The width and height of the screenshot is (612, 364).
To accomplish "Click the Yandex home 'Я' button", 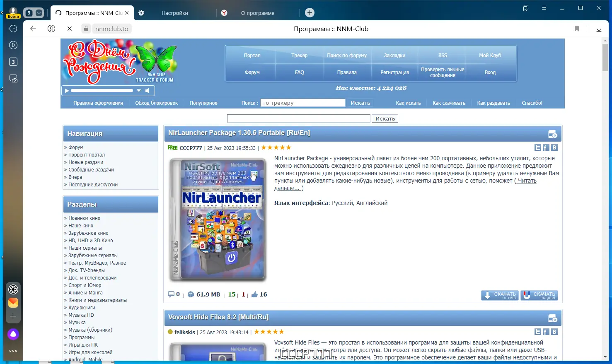I will (51, 29).
